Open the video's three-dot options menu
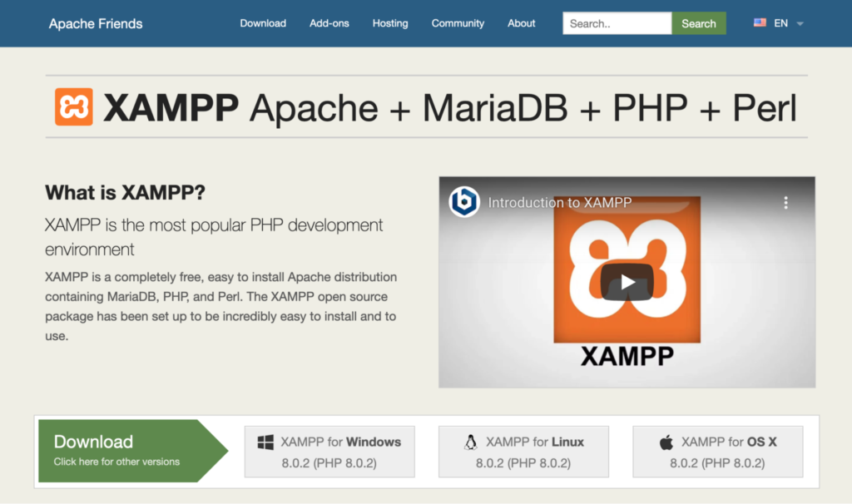The height and width of the screenshot is (504, 852). point(785,203)
